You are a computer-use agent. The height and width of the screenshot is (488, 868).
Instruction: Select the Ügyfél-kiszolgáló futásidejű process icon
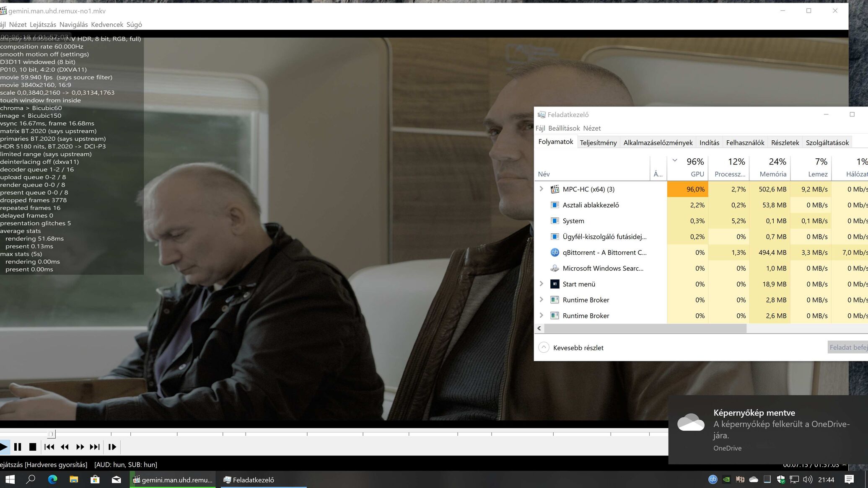[554, 237]
